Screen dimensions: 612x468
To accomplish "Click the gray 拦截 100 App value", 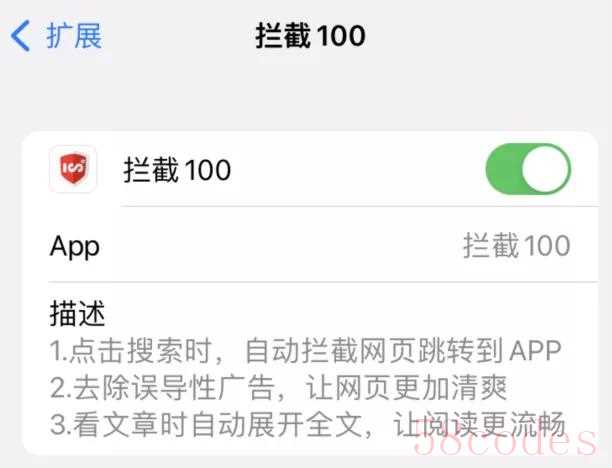I will (x=517, y=246).
